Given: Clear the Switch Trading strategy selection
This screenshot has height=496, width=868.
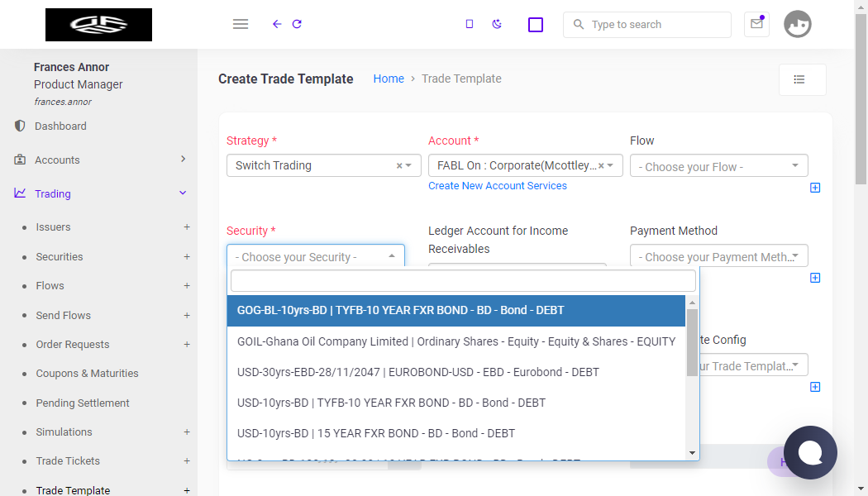Looking at the screenshot, I should pyautogui.click(x=399, y=165).
